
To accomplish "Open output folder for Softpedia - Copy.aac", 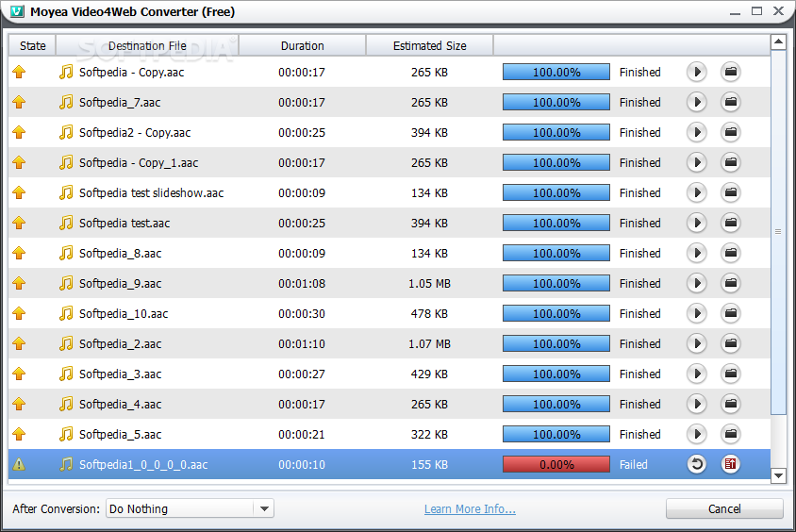I will pos(731,72).
